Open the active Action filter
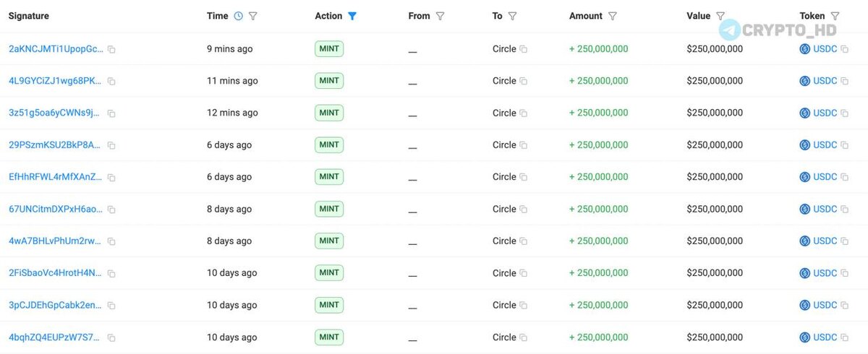This screenshot has height=354, width=868. tap(352, 16)
